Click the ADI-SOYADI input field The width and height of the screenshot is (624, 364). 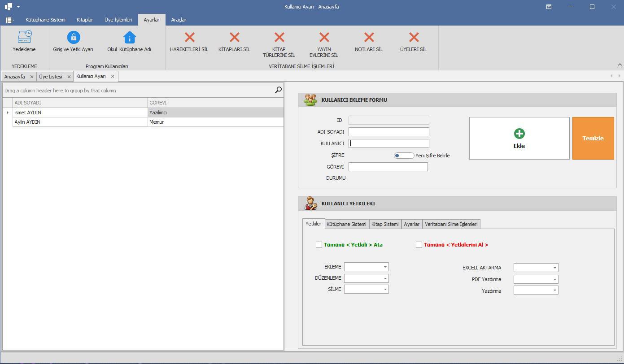coord(388,132)
